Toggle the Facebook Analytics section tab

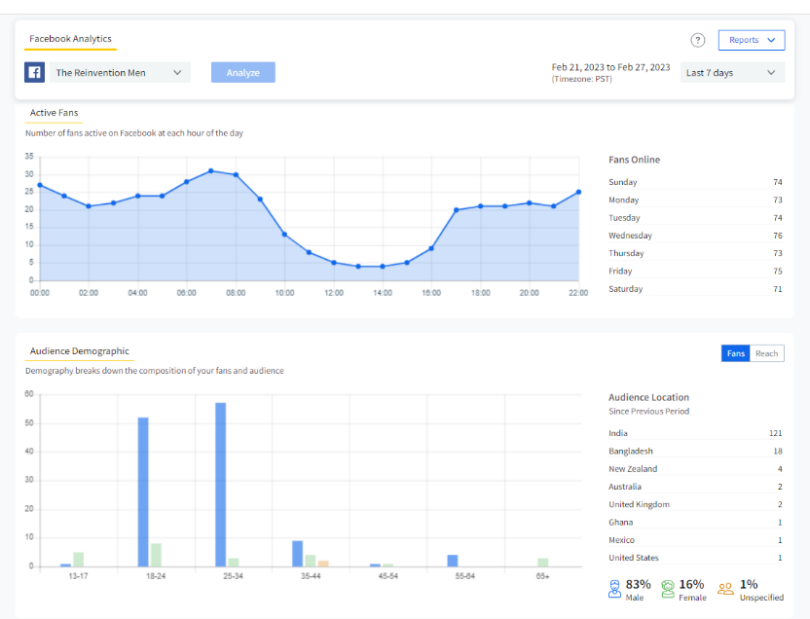(x=70, y=40)
